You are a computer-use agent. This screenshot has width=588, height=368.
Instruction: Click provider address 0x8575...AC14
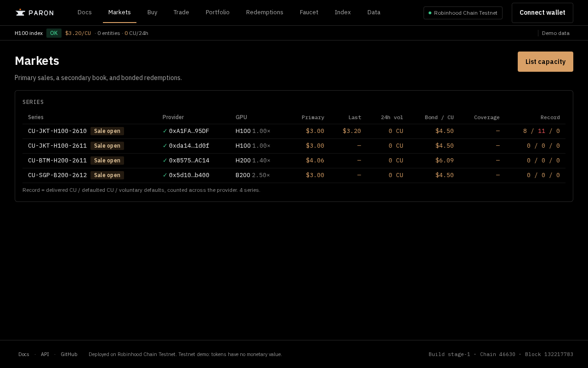pos(189,161)
